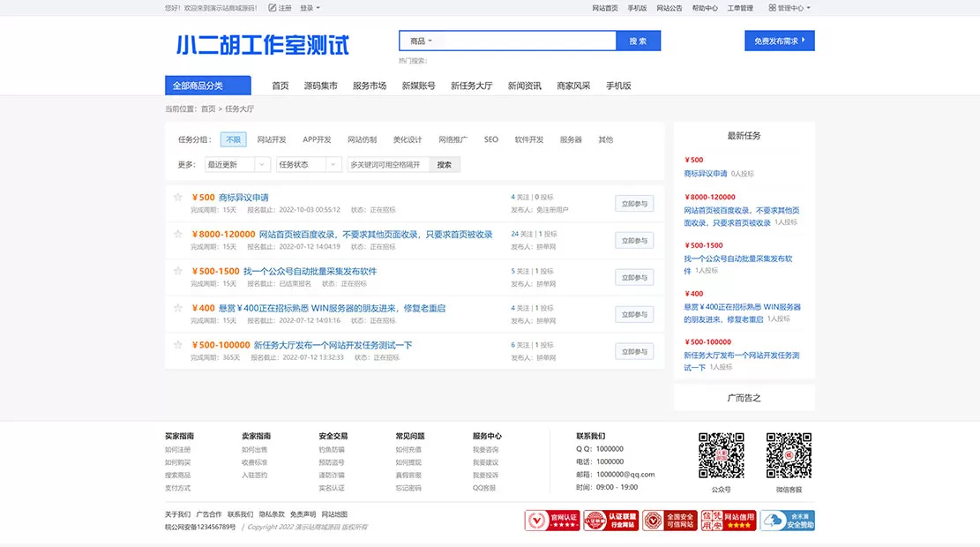Open 服务市场 nav item
The image size is (980, 547).
[x=370, y=86]
